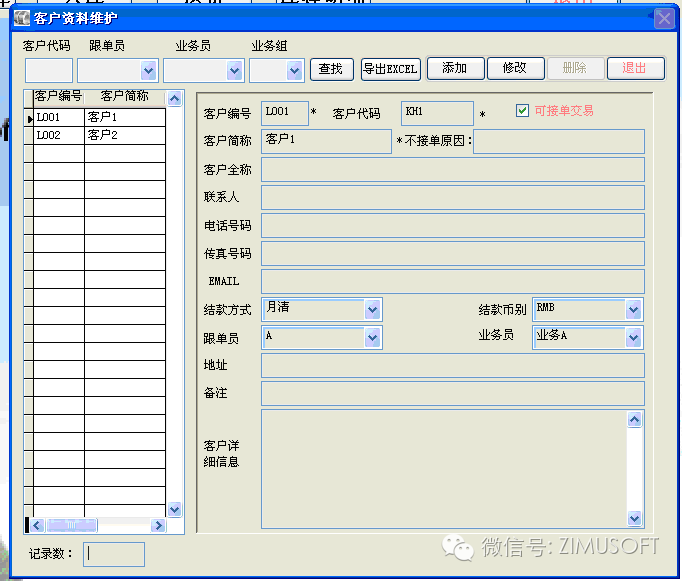Viewport: 682px width, 581px height.
Task: Click the customer list horizontal scrollbar right arrow
Action: pos(158,525)
